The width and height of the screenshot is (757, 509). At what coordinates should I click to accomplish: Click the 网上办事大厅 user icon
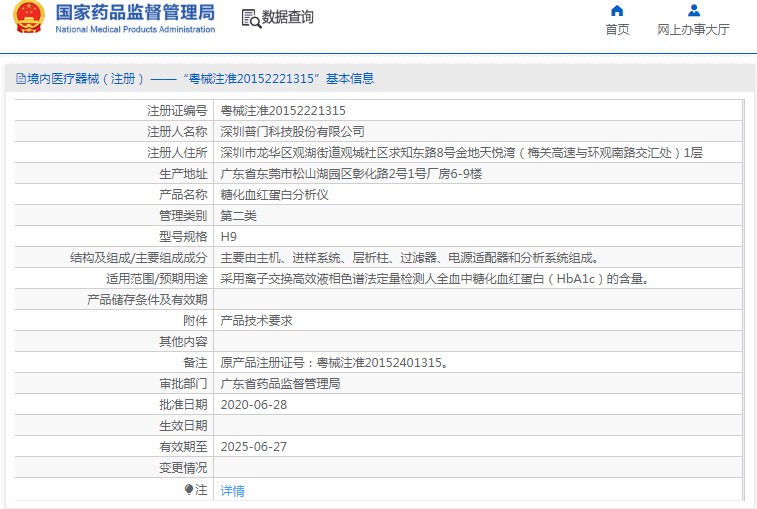694,11
